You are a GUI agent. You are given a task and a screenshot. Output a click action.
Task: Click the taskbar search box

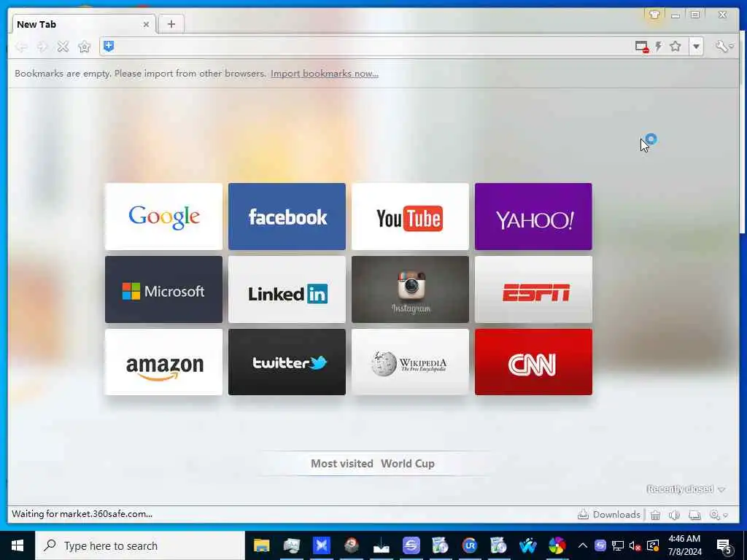pyautogui.click(x=140, y=545)
